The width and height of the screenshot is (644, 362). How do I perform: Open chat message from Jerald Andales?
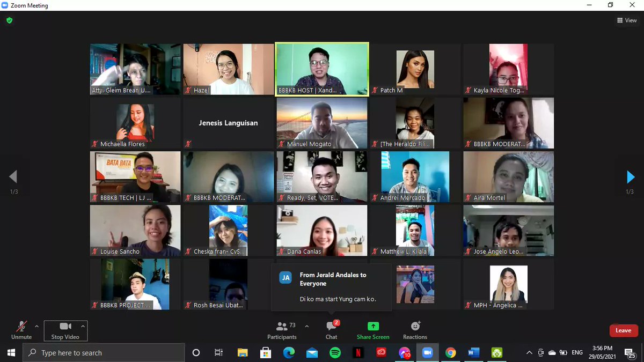(331, 287)
